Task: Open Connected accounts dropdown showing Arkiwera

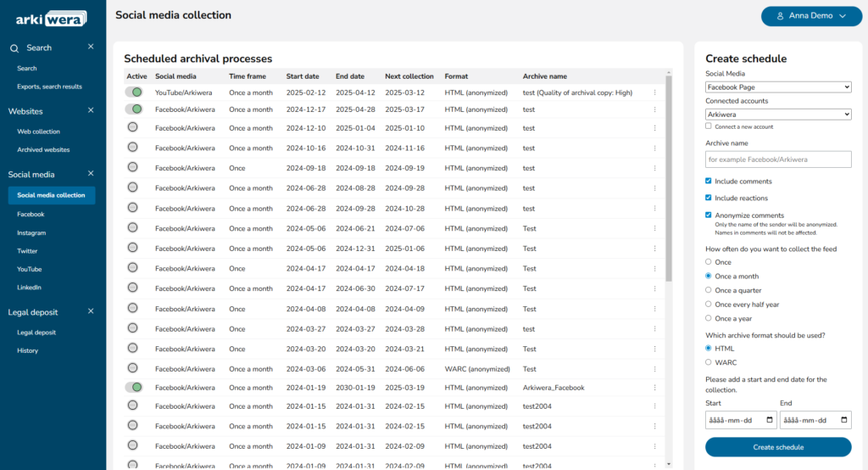Action: [778, 115]
